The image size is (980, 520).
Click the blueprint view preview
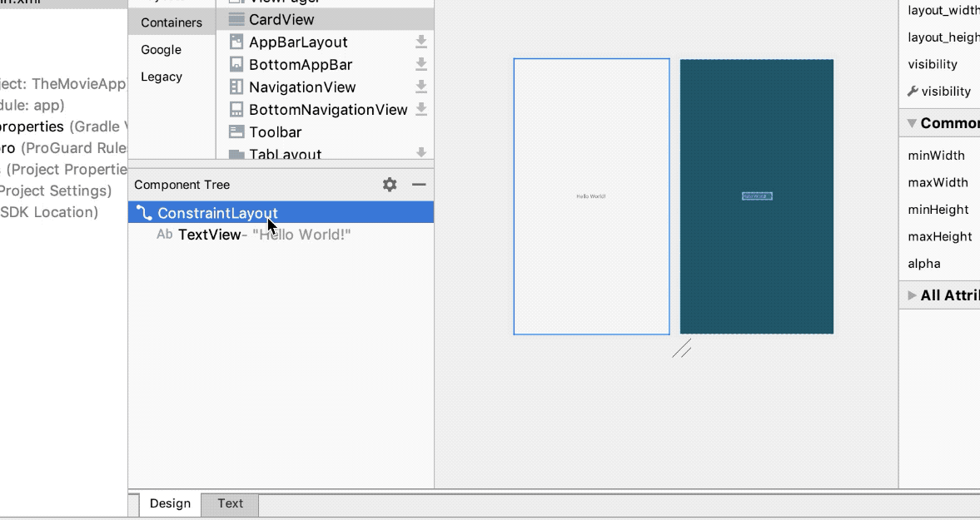click(x=756, y=196)
